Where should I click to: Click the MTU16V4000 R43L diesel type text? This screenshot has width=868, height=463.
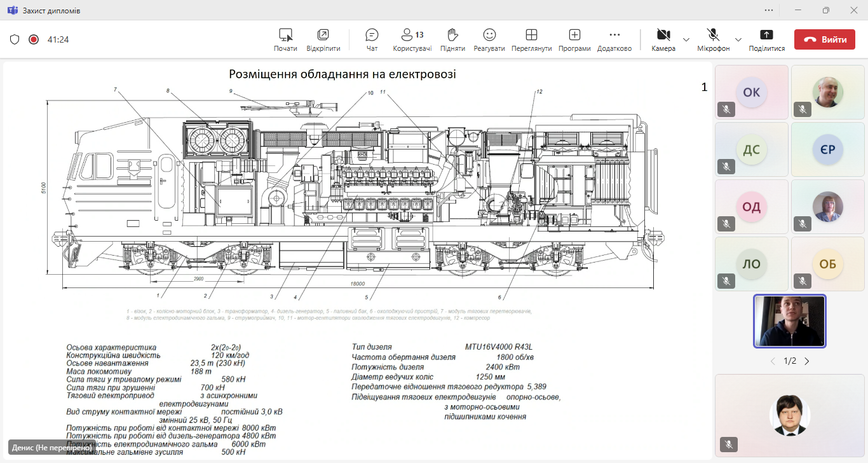(x=498, y=347)
